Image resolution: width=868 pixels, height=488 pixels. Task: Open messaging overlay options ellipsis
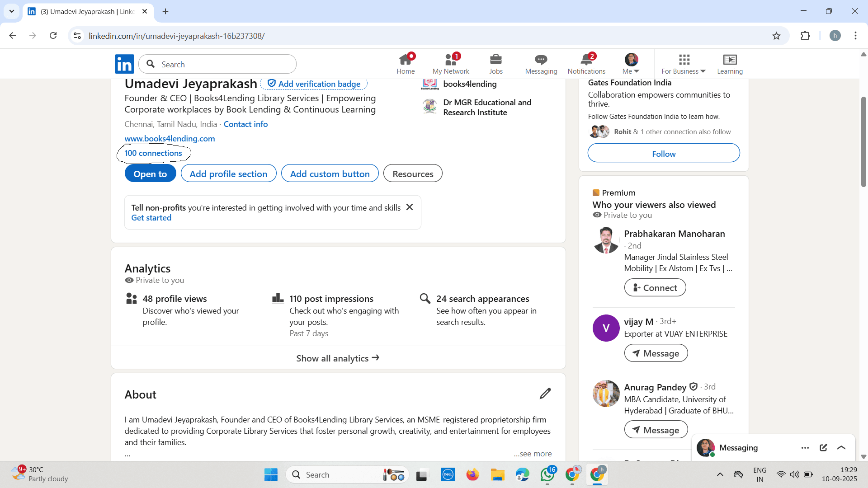(805, 448)
